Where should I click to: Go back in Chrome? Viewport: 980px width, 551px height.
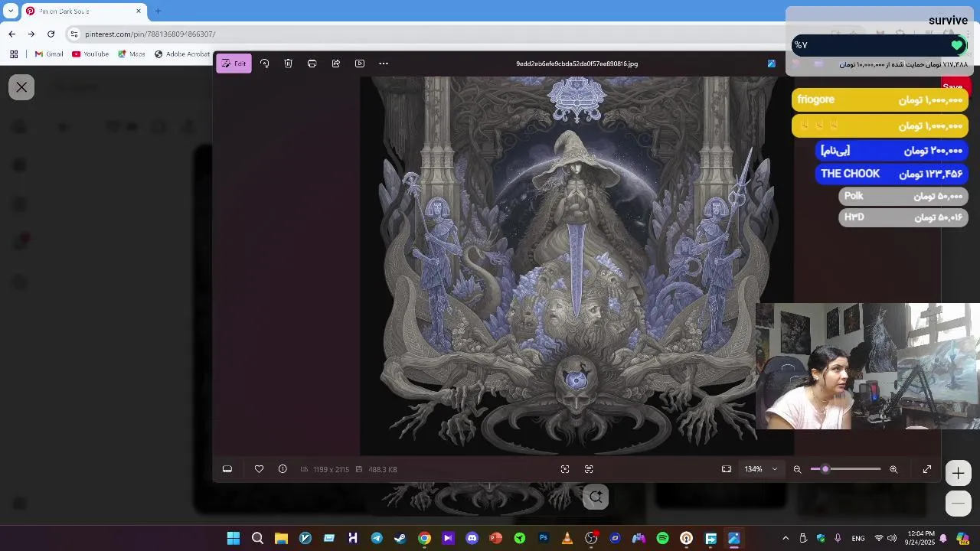(x=11, y=34)
